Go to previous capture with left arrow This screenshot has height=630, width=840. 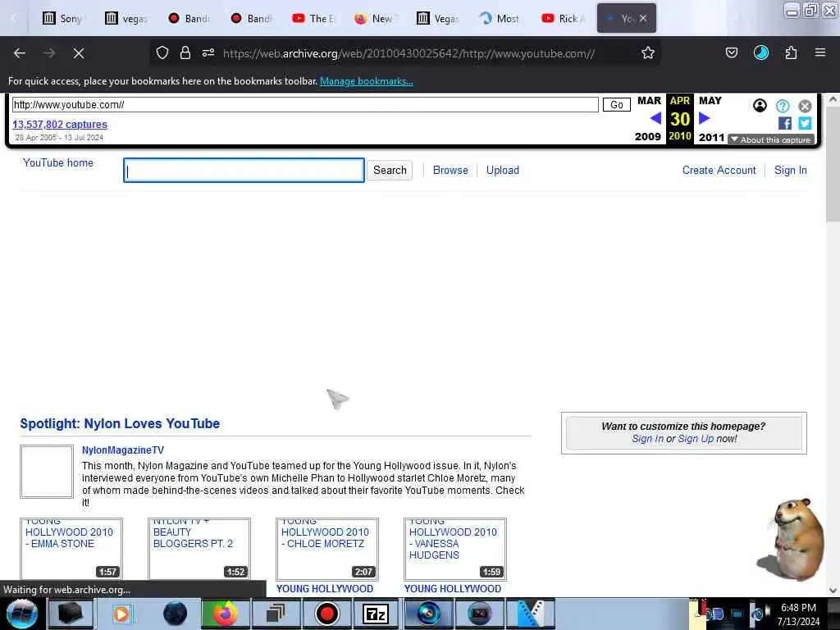tap(655, 118)
